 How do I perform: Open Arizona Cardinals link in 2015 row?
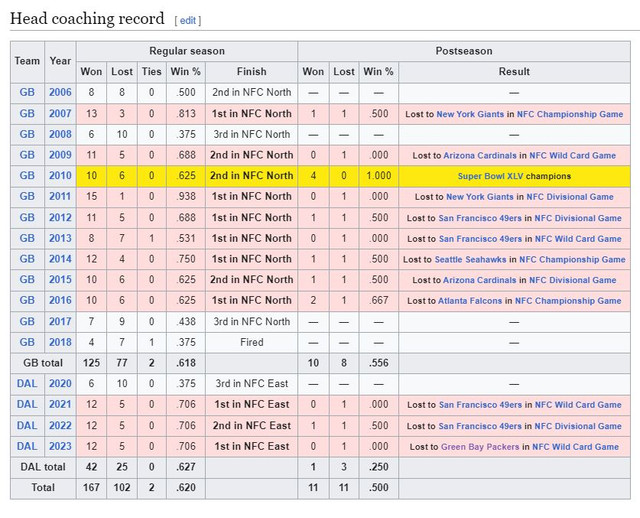point(479,280)
